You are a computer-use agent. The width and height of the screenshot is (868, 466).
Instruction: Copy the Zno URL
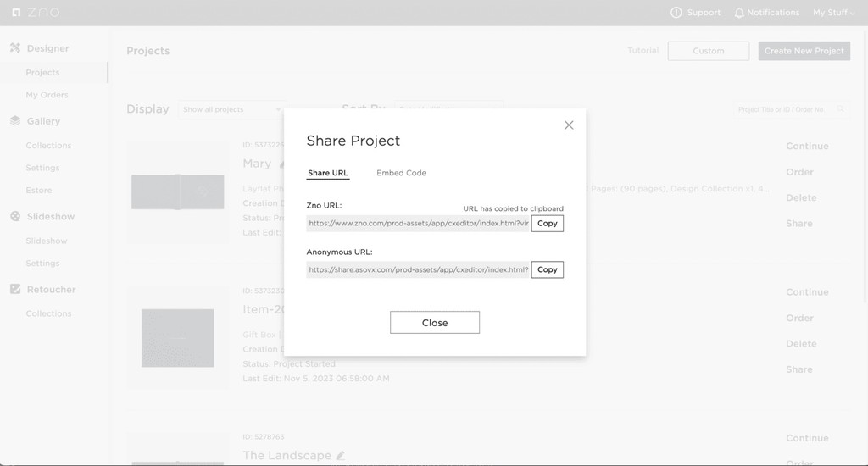(547, 223)
